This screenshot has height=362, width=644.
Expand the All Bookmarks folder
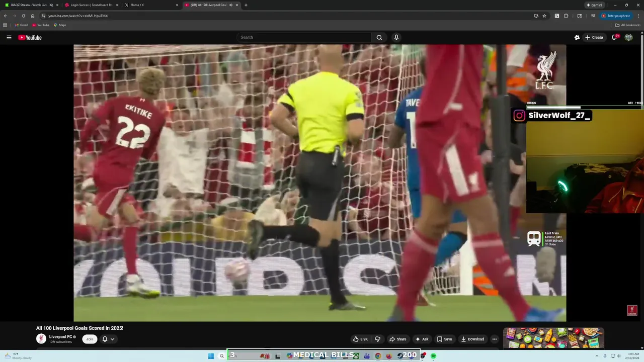627,25
